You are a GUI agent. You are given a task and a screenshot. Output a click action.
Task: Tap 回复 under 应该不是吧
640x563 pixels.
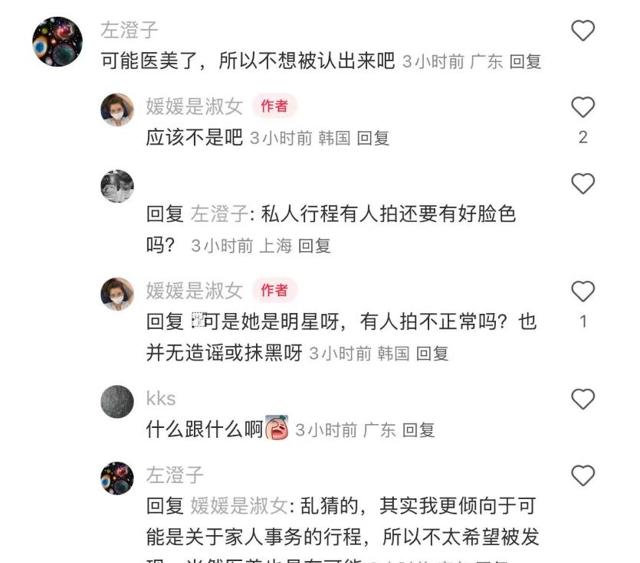click(373, 138)
